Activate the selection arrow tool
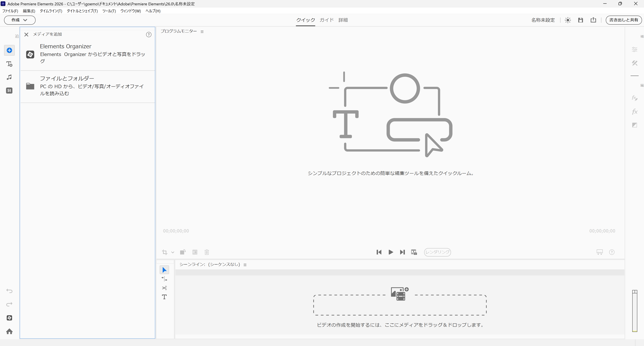This screenshot has width=644, height=346. point(164,270)
